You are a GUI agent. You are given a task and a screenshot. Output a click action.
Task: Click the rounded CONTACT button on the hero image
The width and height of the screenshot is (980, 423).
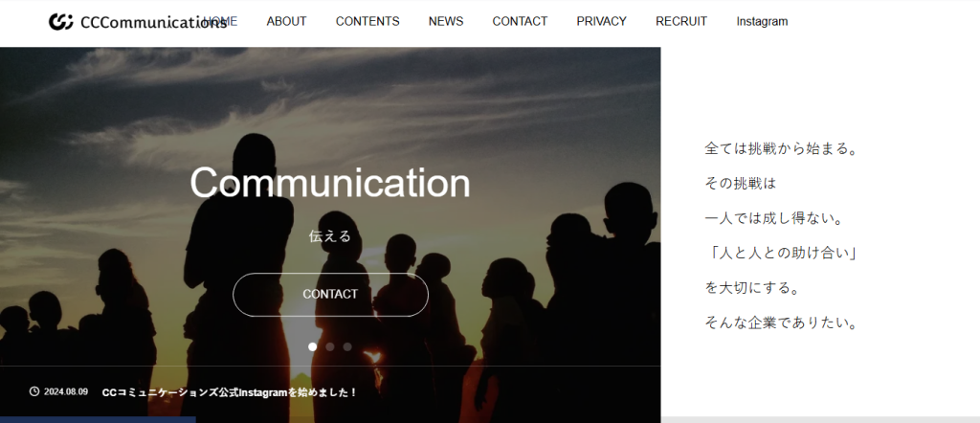coord(330,295)
